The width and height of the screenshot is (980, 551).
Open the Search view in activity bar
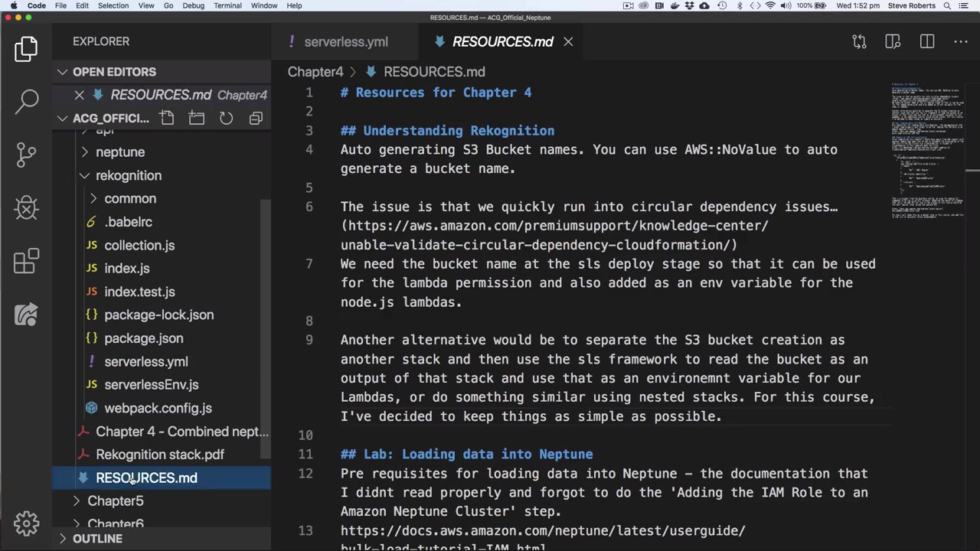[28, 100]
